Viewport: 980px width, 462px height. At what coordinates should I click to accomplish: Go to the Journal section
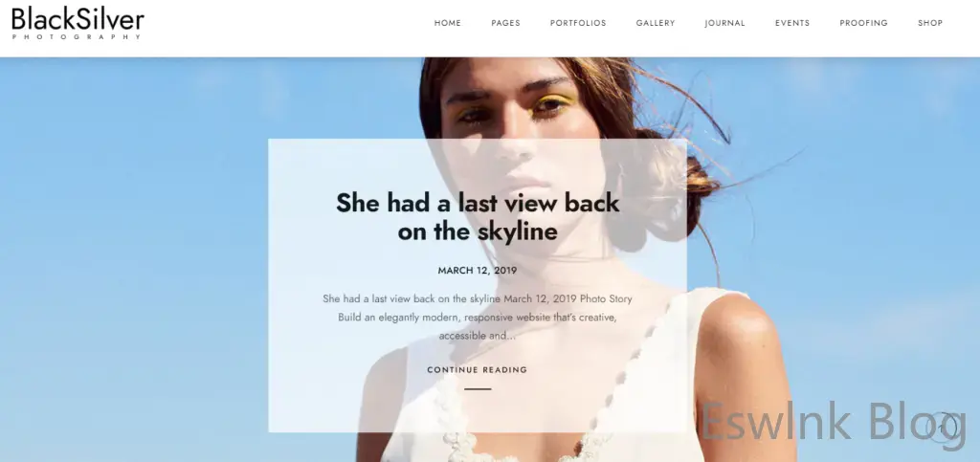pos(725,23)
